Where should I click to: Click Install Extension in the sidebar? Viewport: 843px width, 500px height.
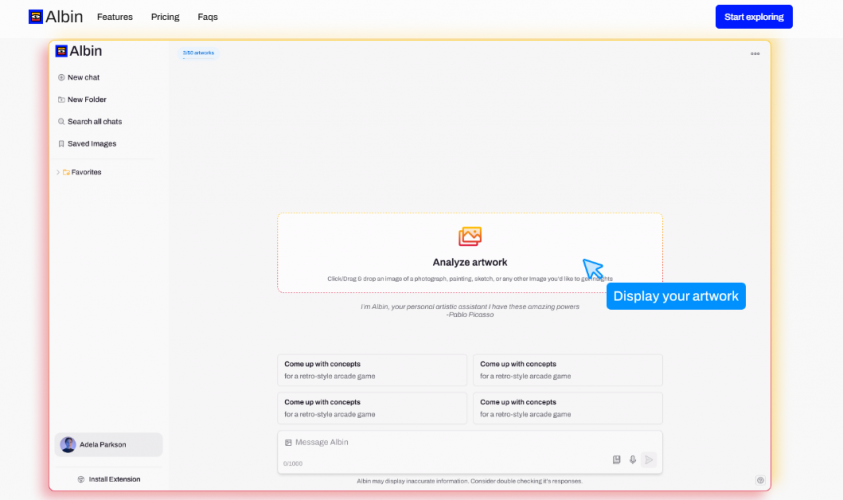[109, 479]
